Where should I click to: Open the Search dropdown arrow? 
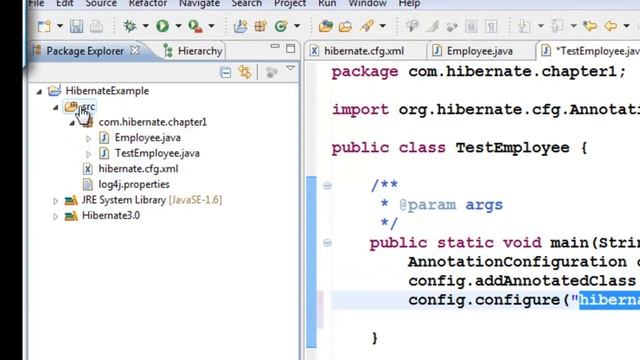(x=382, y=27)
